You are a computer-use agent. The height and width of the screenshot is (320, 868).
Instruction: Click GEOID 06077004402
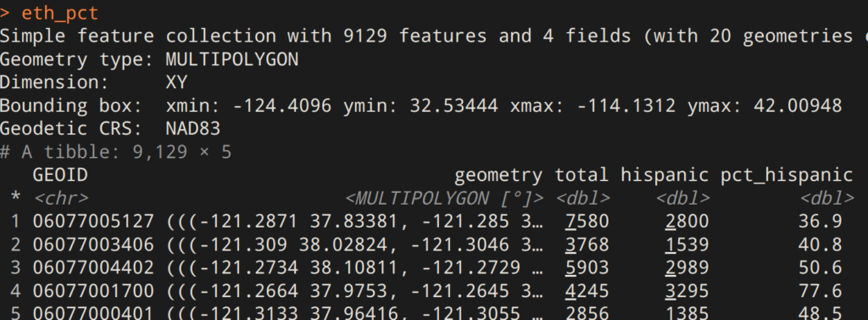pos(93,268)
